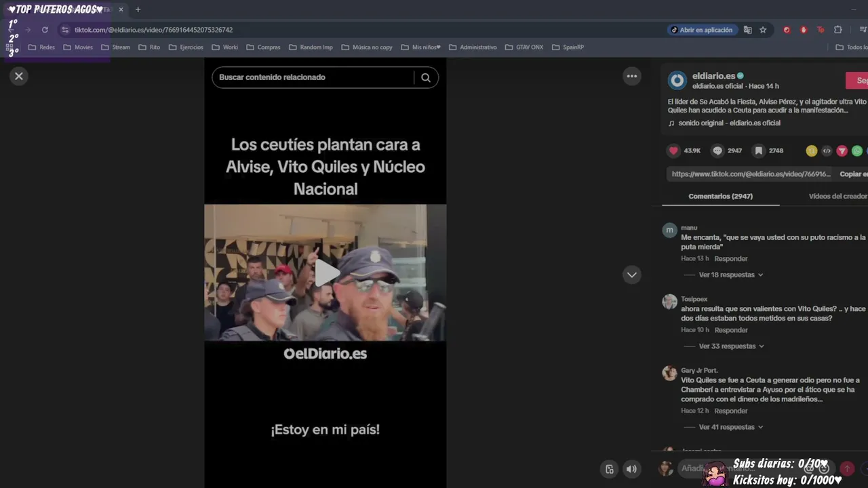
Task: Click the search magnifier in related content bar
Action: pos(426,77)
